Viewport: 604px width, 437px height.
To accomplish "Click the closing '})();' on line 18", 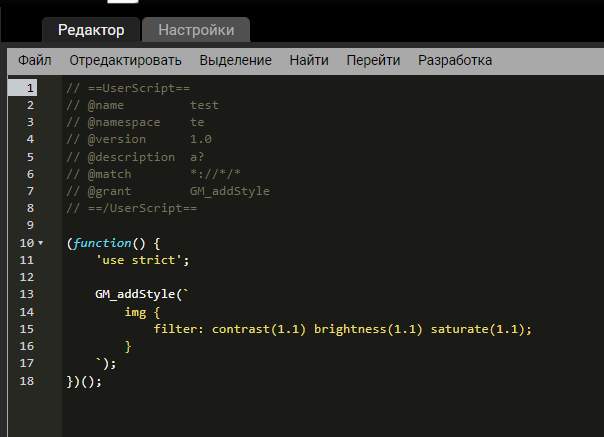I will [x=84, y=382].
